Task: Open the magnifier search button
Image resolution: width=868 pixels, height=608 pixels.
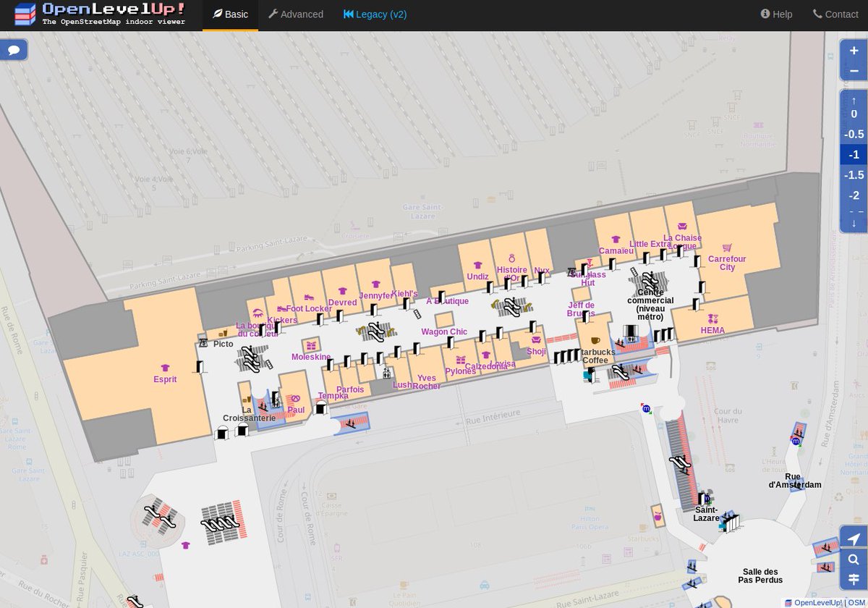Action: 854,560
